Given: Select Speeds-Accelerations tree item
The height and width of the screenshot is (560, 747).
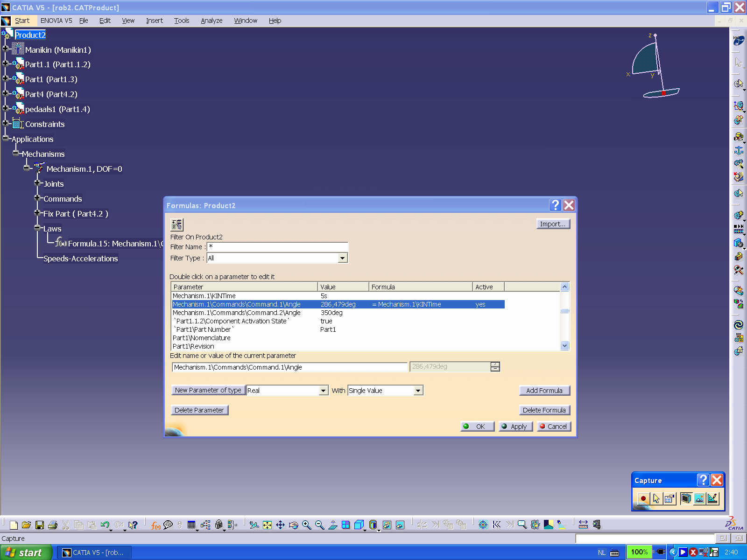Looking at the screenshot, I should (x=80, y=259).
